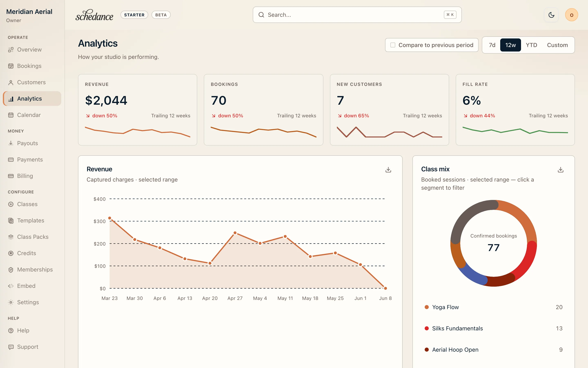Open Class Packs configuration
Viewport: 588px width, 368px height.
[32, 237]
